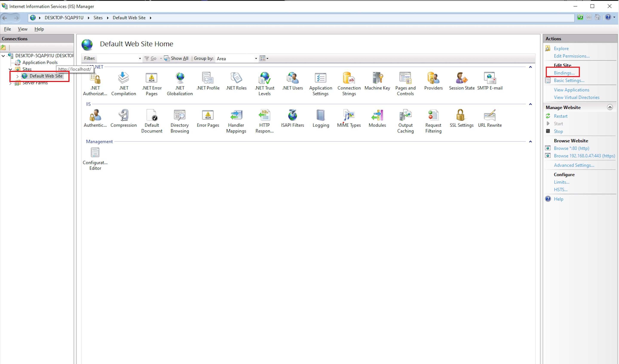Open .NET Trust Levels
Viewport: 619px width, 364px height.
[264, 84]
